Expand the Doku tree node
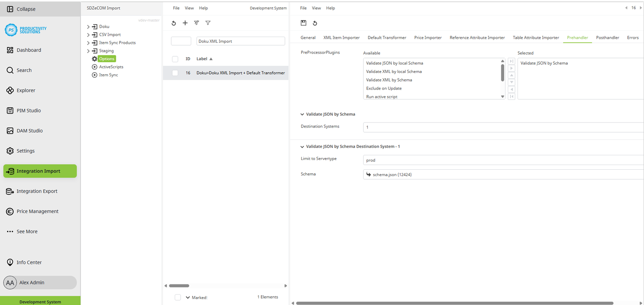 (88, 26)
